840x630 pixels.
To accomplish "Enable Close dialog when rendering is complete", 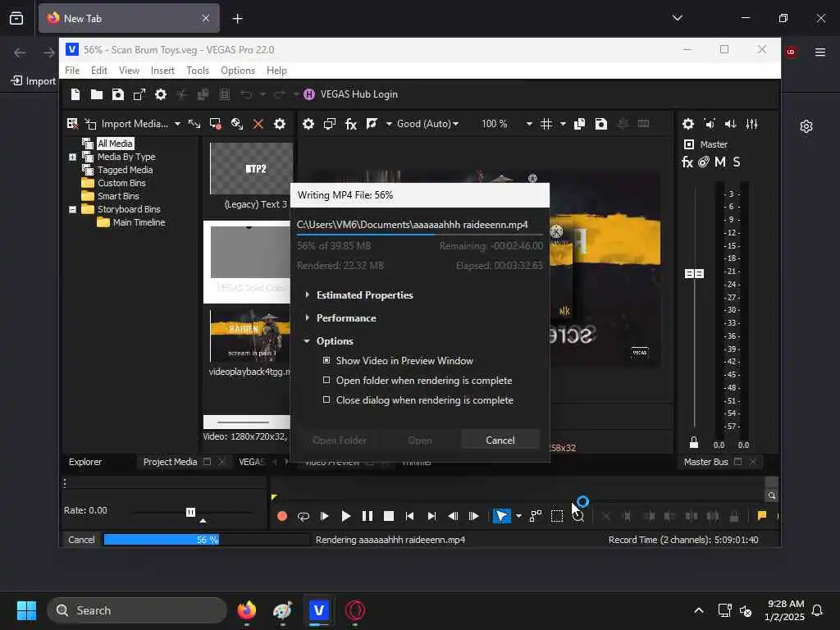I will point(326,399).
